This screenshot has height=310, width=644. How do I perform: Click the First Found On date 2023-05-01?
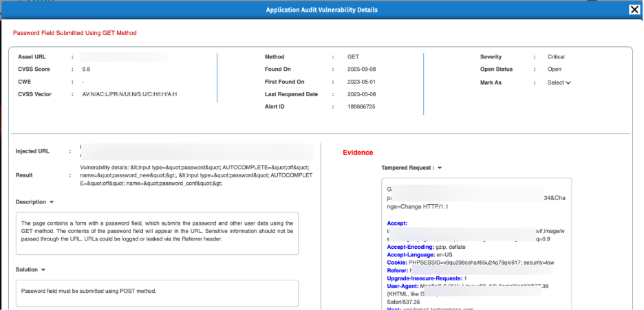point(361,82)
